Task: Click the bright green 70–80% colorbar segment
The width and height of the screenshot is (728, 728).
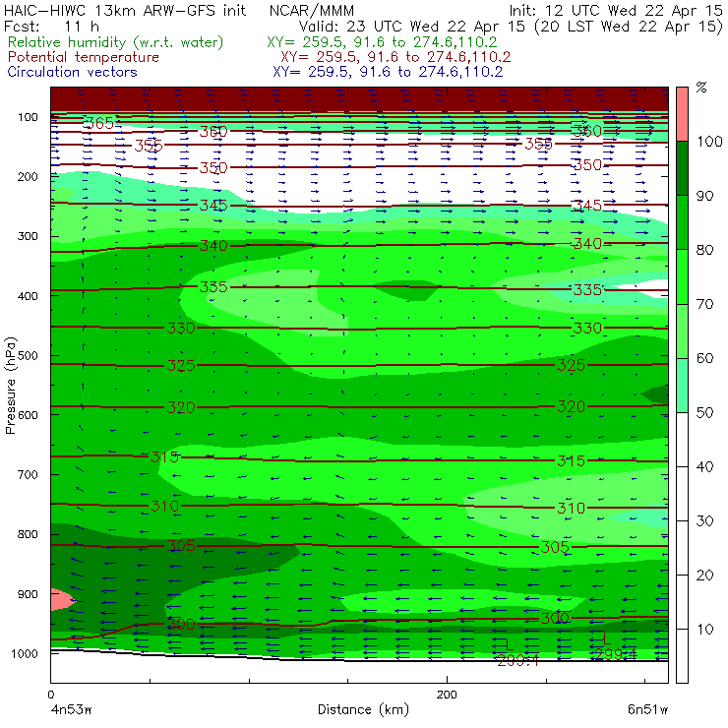Action: 682,276
